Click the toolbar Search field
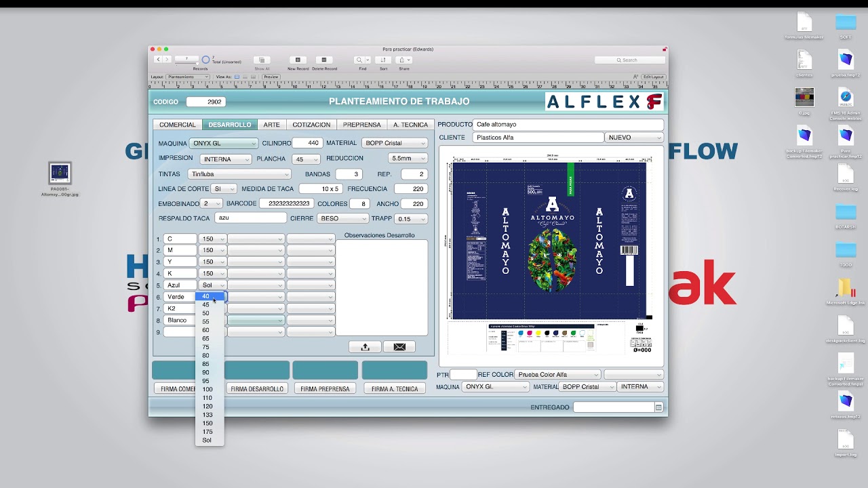Viewport: 868px width, 488px height. (629, 60)
